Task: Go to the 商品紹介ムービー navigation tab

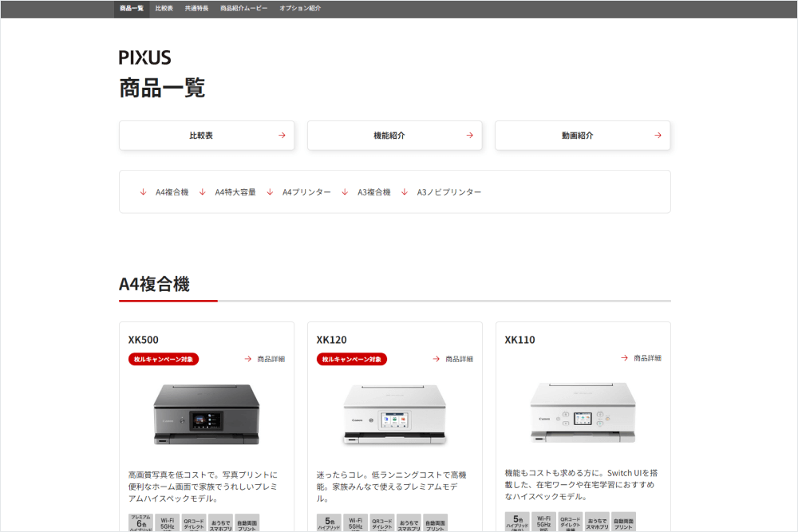Action: click(243, 9)
